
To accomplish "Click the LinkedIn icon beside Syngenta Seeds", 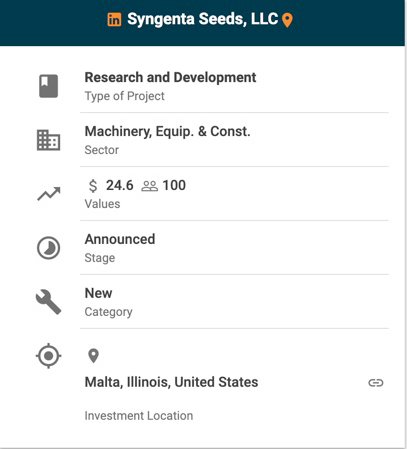I will [x=114, y=20].
